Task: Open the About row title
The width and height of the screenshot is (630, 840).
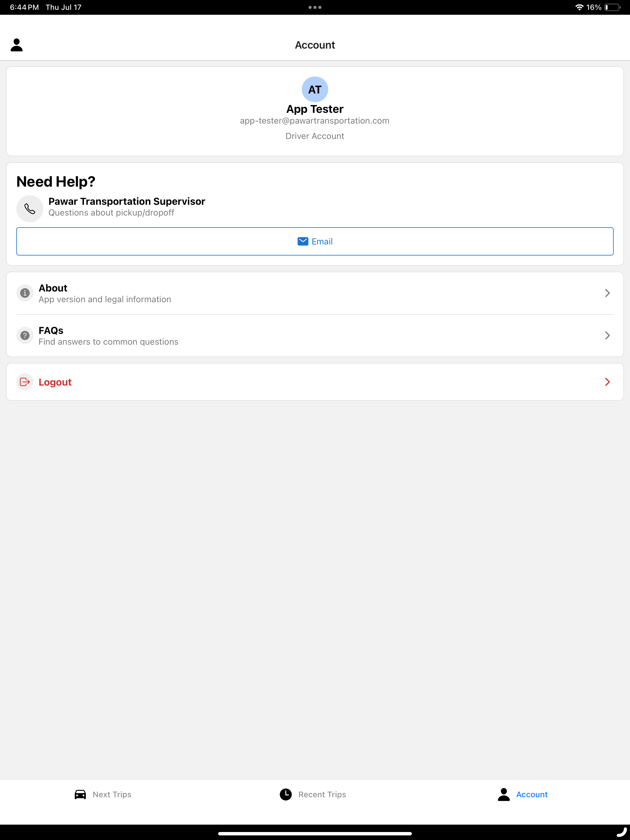Action: click(x=53, y=288)
